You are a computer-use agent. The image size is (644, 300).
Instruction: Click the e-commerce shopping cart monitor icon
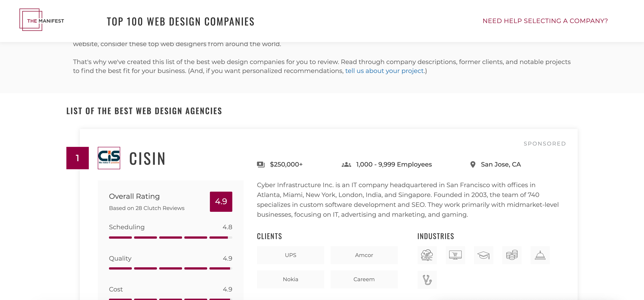(x=455, y=255)
